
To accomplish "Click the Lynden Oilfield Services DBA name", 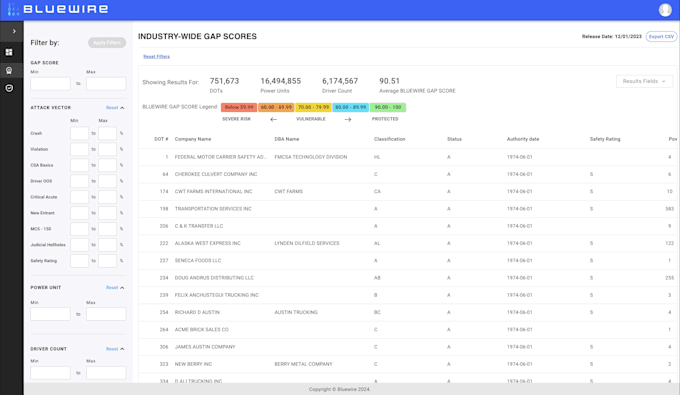I will 307,243.
